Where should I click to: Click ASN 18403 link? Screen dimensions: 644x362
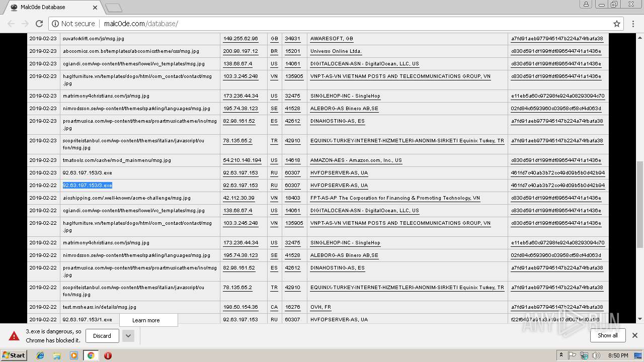pyautogui.click(x=292, y=198)
